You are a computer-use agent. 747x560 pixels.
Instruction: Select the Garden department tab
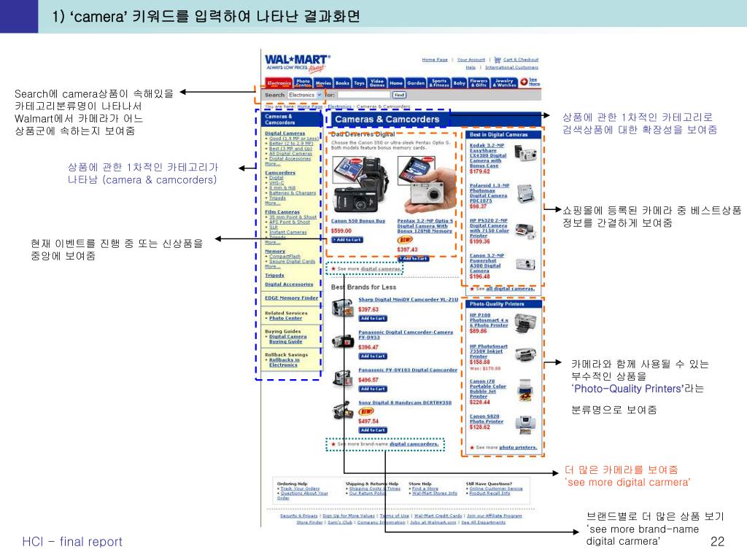(x=416, y=83)
